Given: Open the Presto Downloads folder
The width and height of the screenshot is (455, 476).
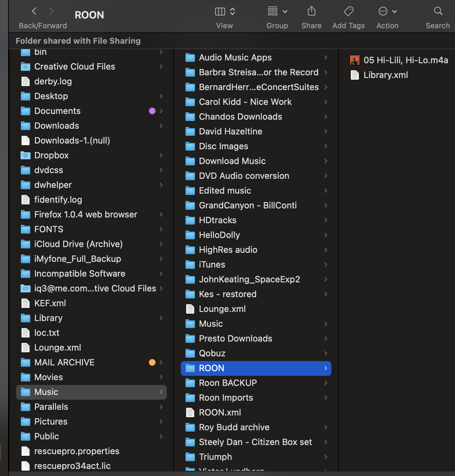Looking at the screenshot, I should pos(235,339).
